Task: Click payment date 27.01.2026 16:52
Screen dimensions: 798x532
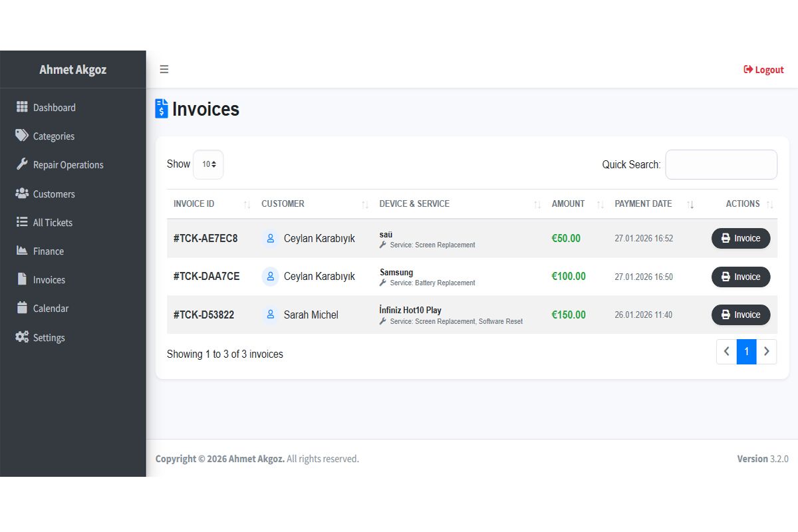Action: coord(644,238)
